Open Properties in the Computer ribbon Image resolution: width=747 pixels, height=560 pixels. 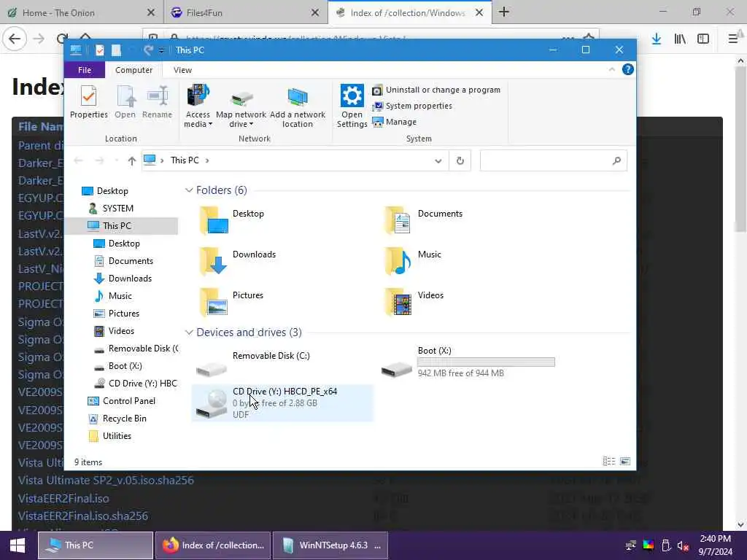tap(88, 102)
